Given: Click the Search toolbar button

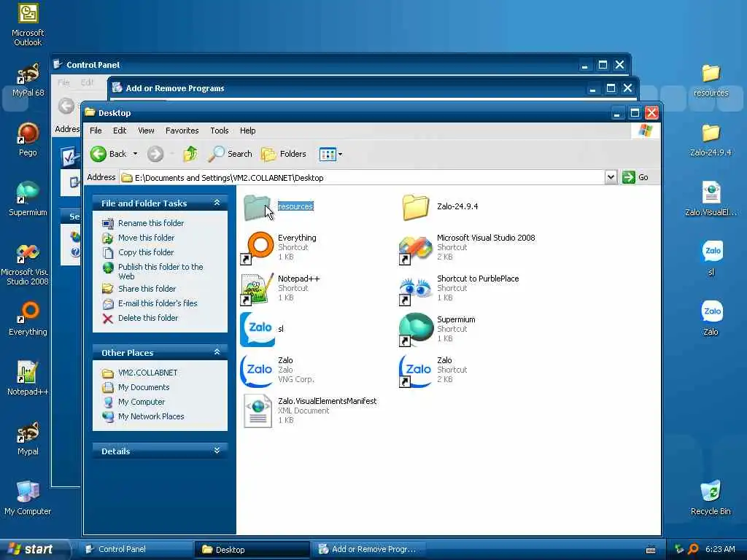Looking at the screenshot, I should tap(231, 154).
